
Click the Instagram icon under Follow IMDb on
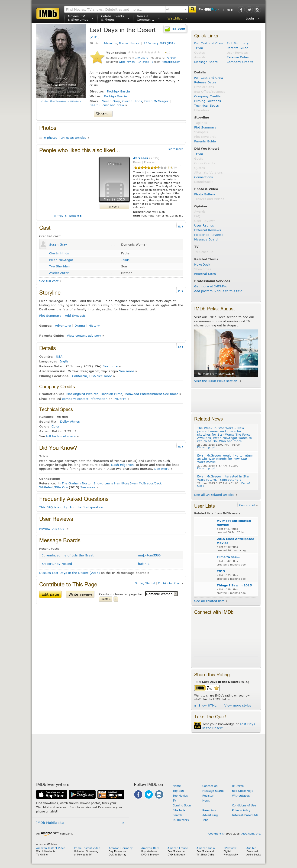coord(159,795)
